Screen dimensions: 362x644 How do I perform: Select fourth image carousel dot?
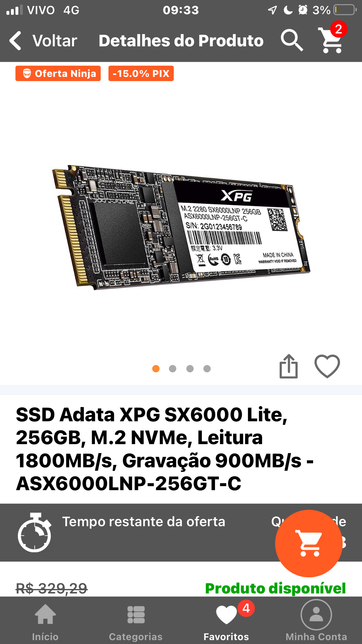pos(207,369)
